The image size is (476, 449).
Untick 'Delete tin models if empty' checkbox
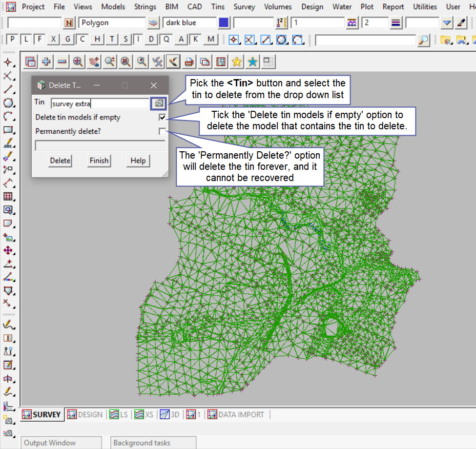(x=162, y=118)
